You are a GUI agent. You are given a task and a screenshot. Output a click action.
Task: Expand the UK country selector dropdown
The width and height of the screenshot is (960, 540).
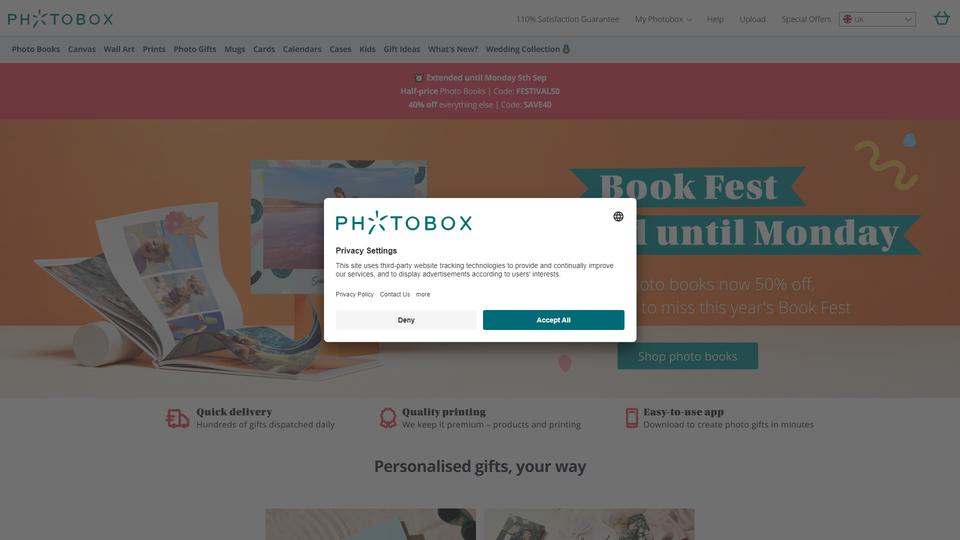[x=877, y=20]
